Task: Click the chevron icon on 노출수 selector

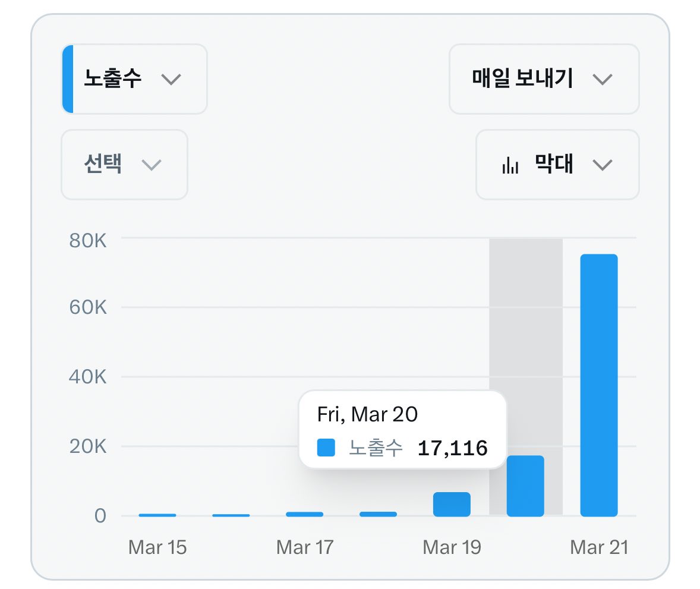Action: (171, 79)
